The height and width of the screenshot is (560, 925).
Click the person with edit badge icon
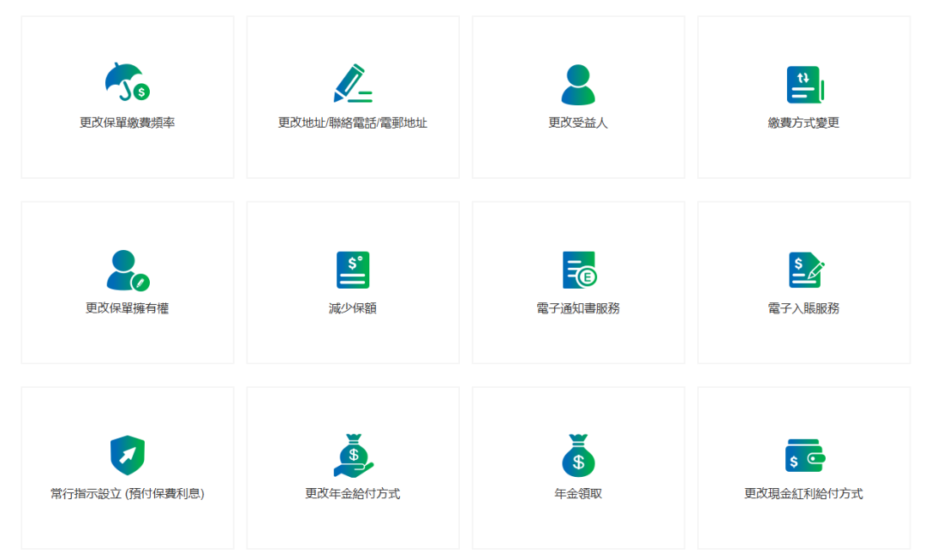point(127,270)
